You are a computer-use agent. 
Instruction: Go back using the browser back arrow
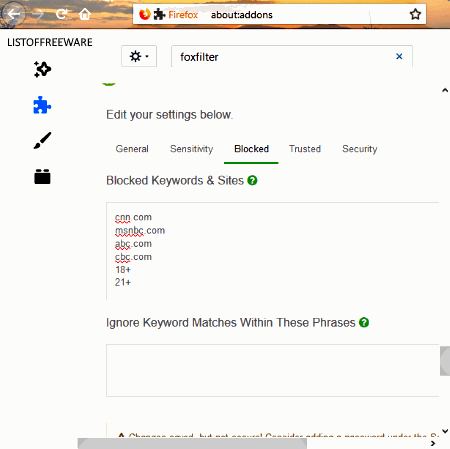[x=14, y=14]
